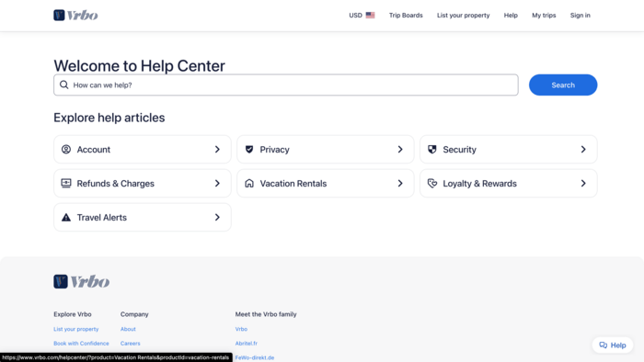Screen dimensions: 644x362
Task: Click the Privacy shield icon
Action: 249,149
